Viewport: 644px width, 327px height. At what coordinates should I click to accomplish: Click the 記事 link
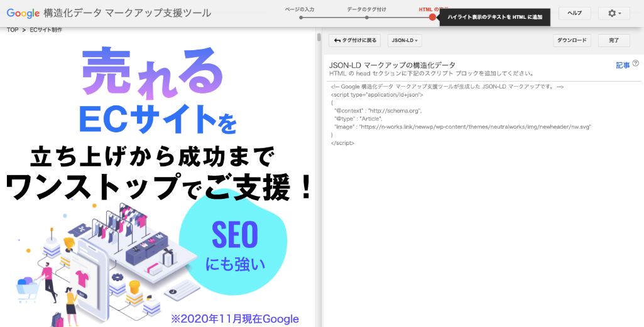click(623, 65)
